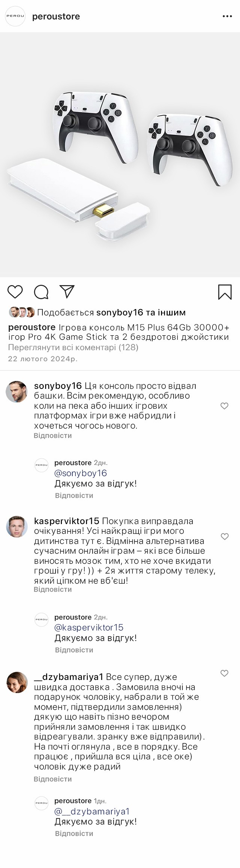Click the @kasperviktor15 mention link
Screen dimensions: 240x868
[x=89, y=627]
